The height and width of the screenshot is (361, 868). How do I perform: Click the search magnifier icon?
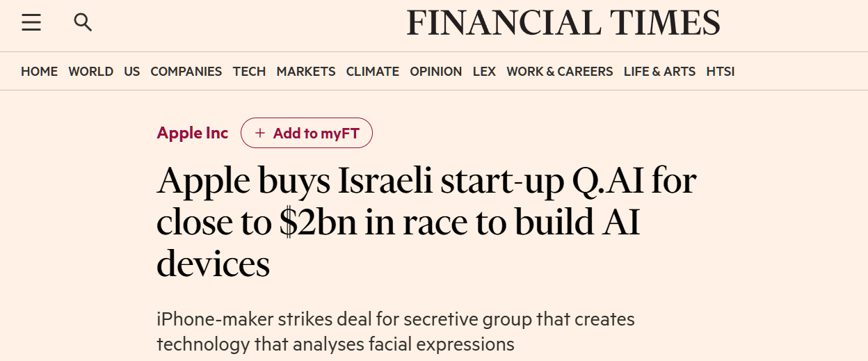83,23
